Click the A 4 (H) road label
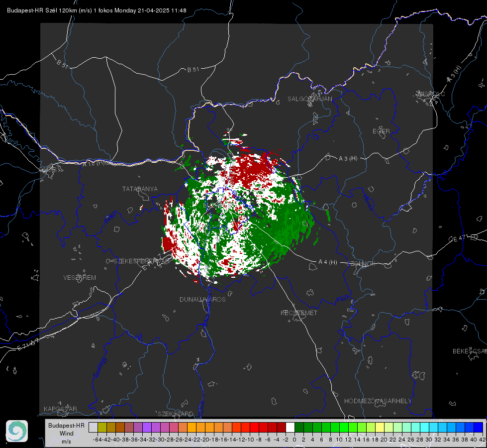 pos(328,262)
